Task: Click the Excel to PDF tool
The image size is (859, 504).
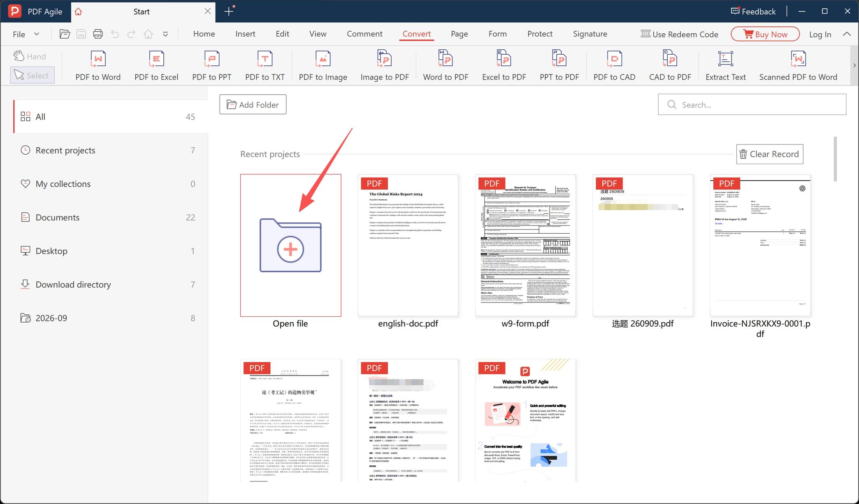Action: pyautogui.click(x=504, y=65)
